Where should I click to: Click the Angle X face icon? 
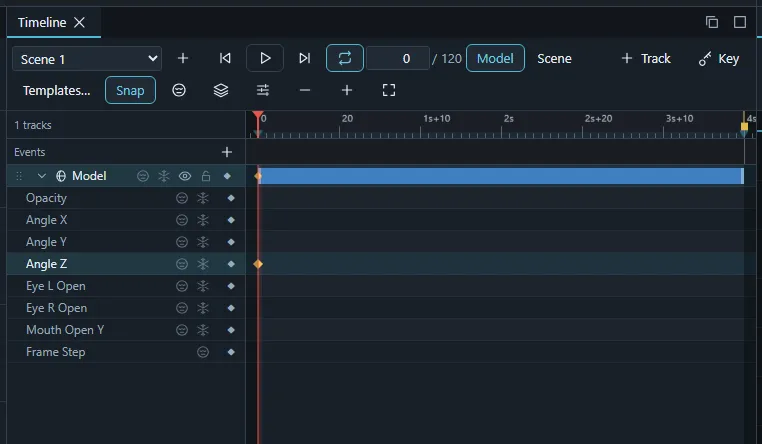[x=182, y=220]
